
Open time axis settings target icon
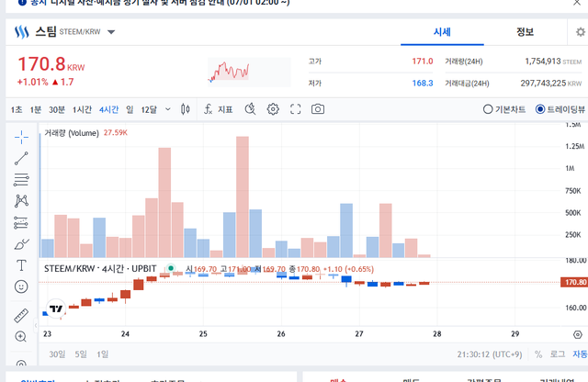(x=578, y=334)
